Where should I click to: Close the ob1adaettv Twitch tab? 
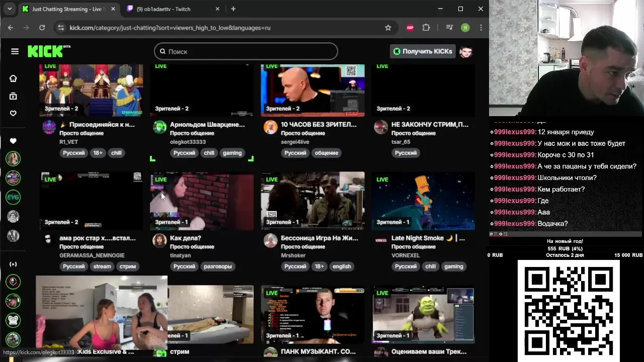pyautogui.click(x=218, y=9)
